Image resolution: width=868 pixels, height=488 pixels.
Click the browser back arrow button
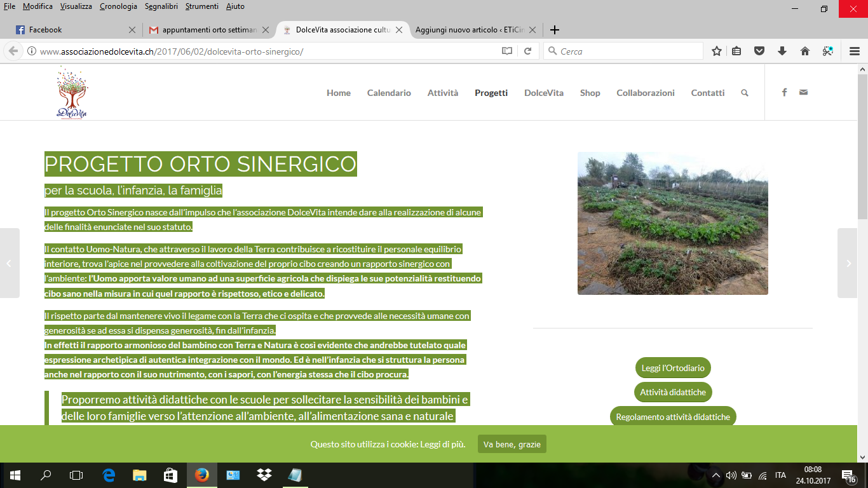[x=13, y=51]
